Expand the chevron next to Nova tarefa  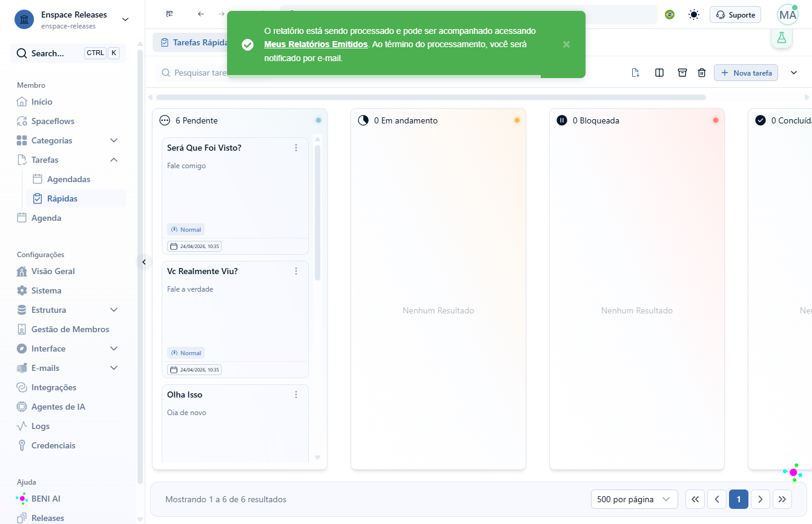pos(794,73)
